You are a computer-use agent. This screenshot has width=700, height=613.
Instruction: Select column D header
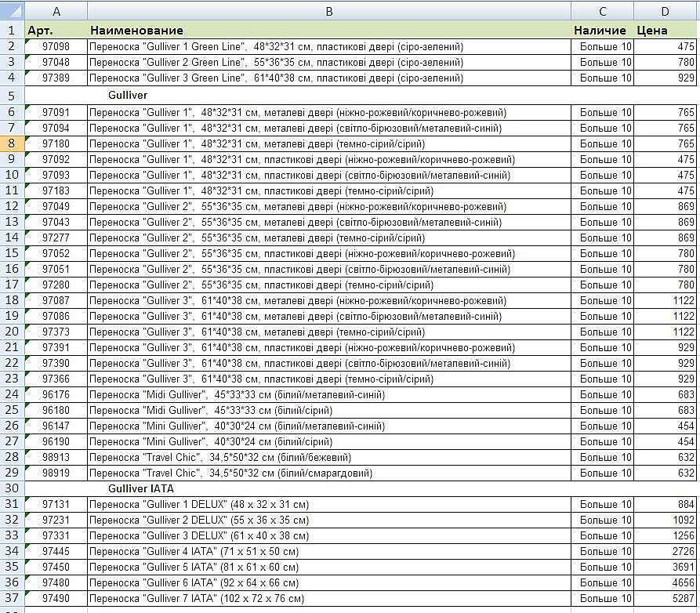pyautogui.click(x=665, y=11)
